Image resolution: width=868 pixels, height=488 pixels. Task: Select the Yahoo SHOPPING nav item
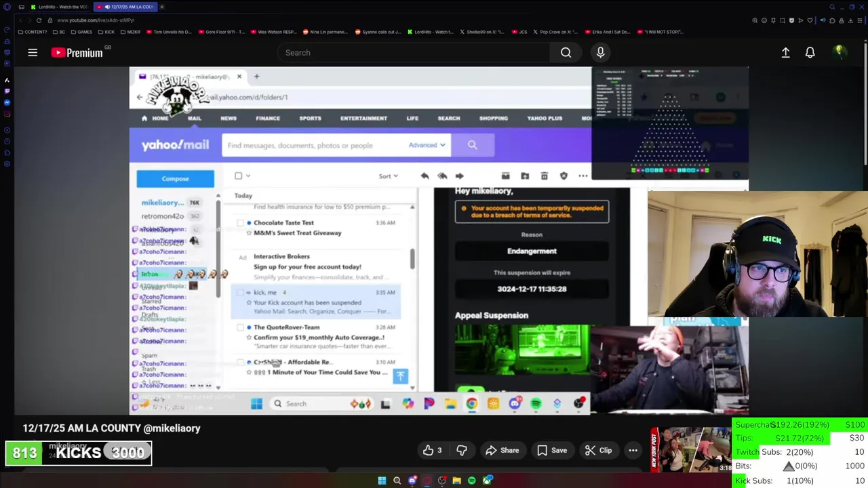494,119
